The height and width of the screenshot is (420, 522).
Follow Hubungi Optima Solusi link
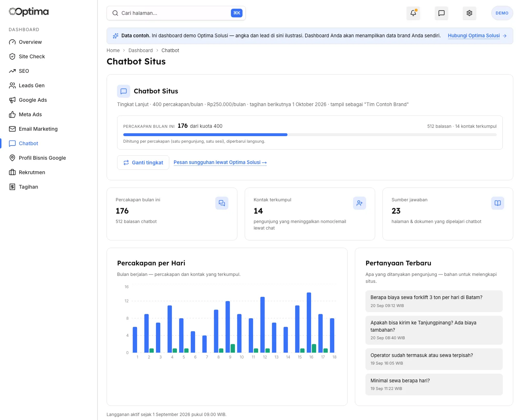pos(474,36)
